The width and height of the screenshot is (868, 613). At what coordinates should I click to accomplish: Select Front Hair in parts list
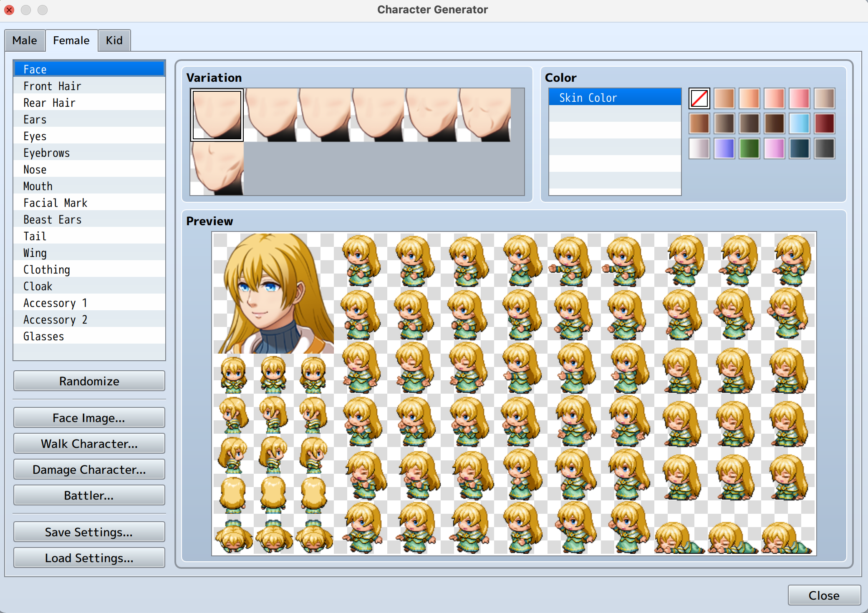pos(52,86)
